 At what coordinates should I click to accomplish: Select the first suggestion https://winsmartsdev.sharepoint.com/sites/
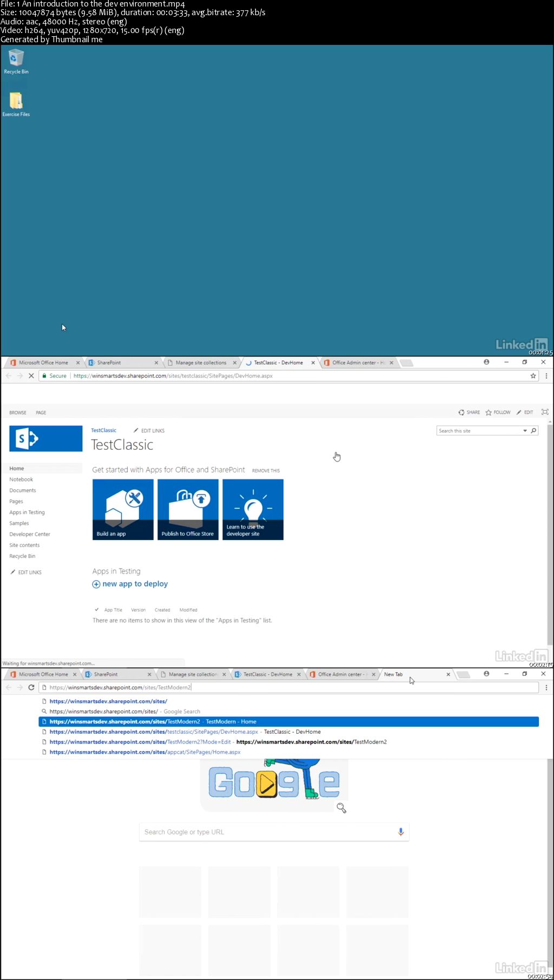[x=288, y=701]
